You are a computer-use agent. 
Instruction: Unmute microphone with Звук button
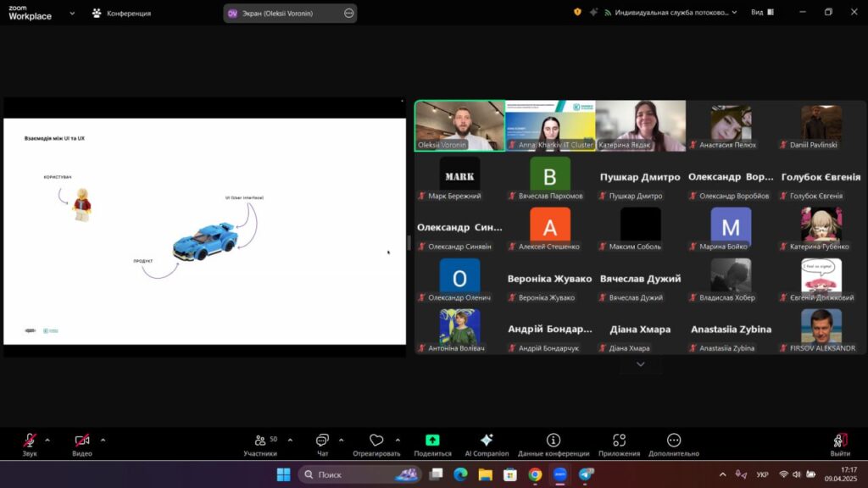[30, 445]
